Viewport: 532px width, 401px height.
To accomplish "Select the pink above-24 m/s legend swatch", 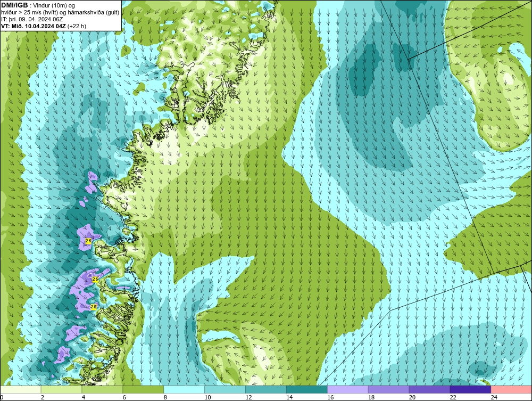I will tap(511, 389).
